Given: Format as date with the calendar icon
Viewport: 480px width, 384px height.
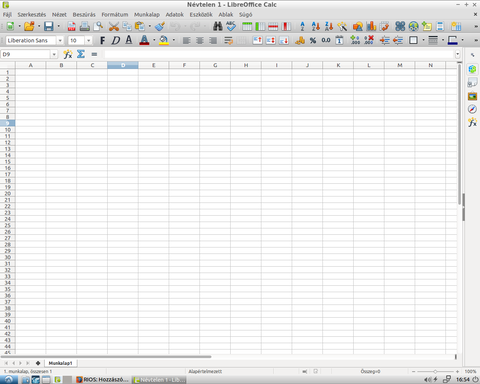Looking at the screenshot, I should coord(339,40).
